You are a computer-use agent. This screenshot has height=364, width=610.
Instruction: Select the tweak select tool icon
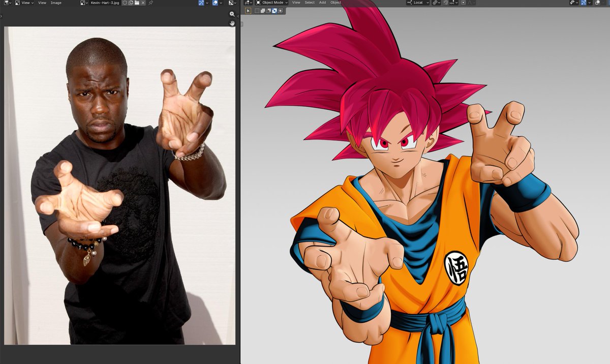248,11
